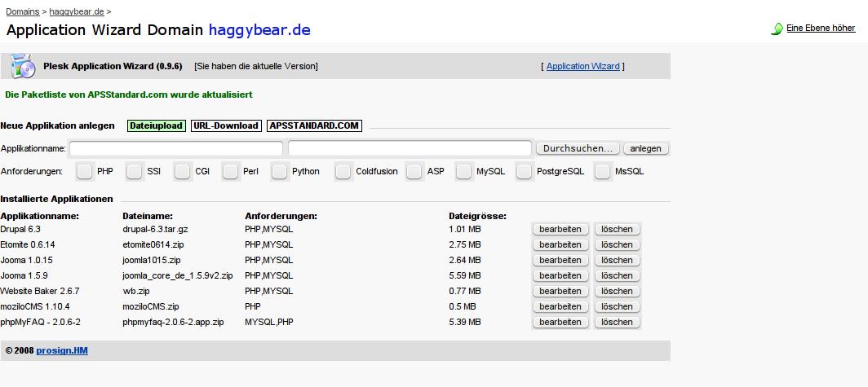Delete Website Baker 2.6.7 with löschen

pos(618,291)
